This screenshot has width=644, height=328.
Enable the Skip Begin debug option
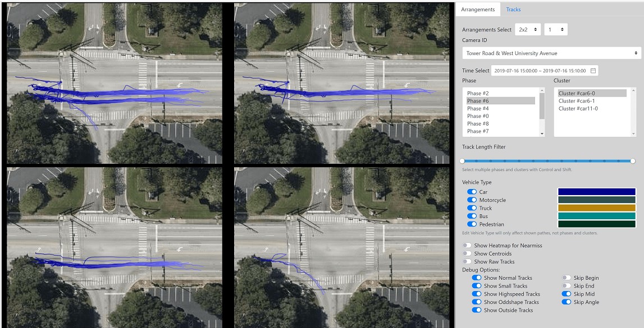pyautogui.click(x=567, y=278)
